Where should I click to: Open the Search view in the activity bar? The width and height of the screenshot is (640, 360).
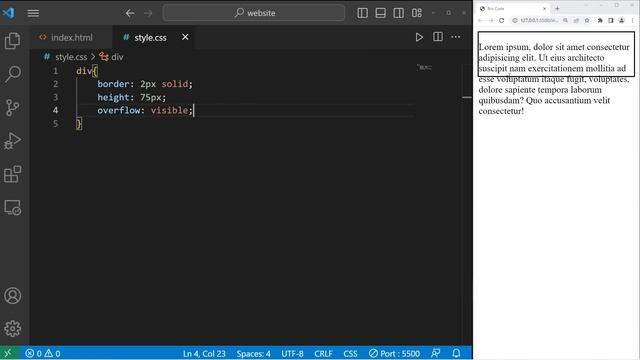point(13,74)
